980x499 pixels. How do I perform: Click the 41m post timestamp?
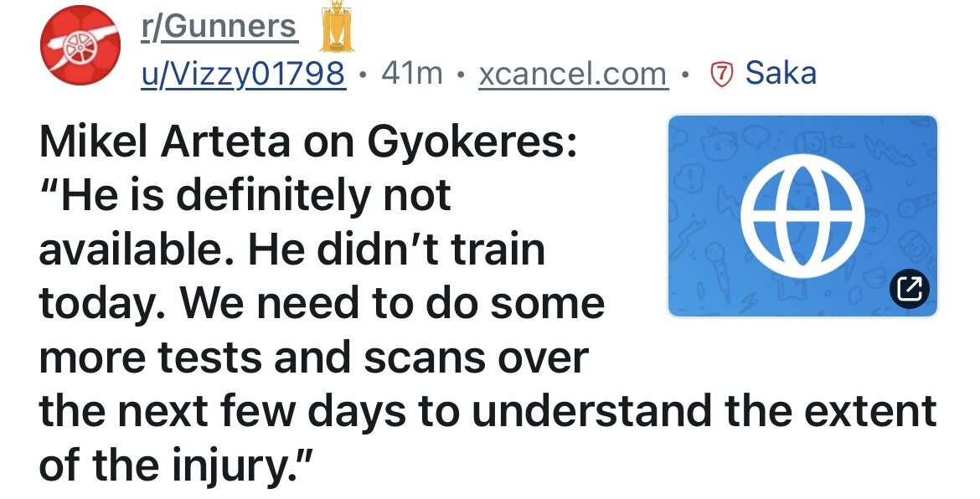tap(411, 75)
